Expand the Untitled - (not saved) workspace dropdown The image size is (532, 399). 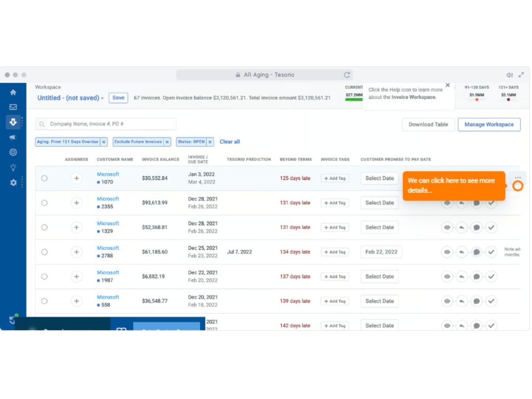tap(70, 98)
